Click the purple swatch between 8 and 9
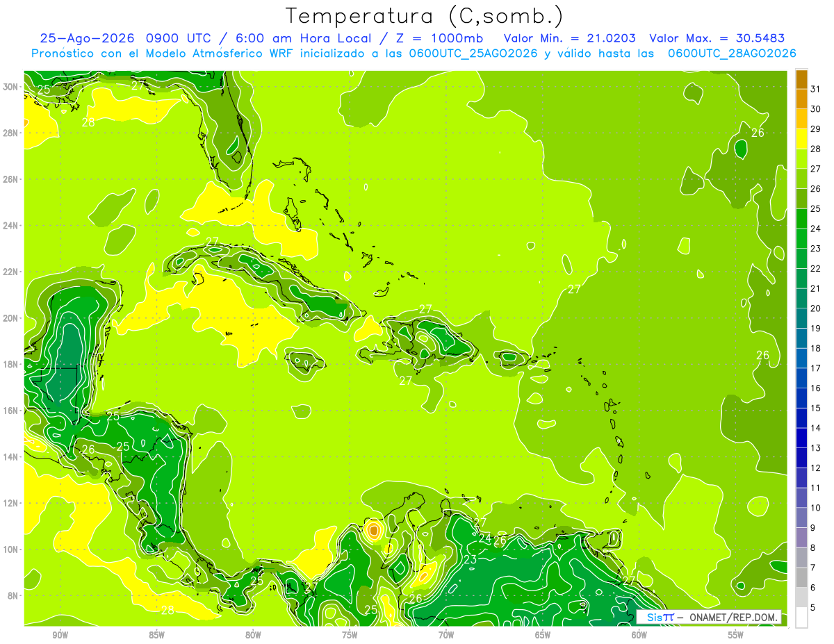 [801, 538]
